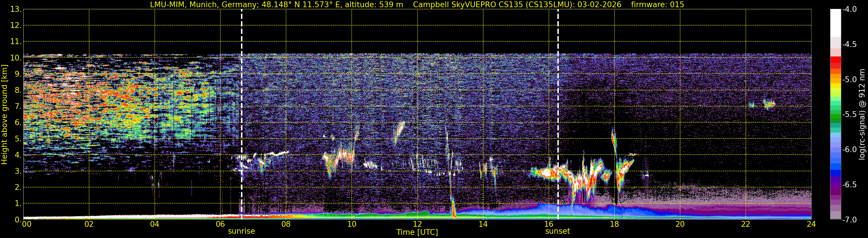Click the 0. label on the height axis
868x238 pixels.
click(18, 220)
